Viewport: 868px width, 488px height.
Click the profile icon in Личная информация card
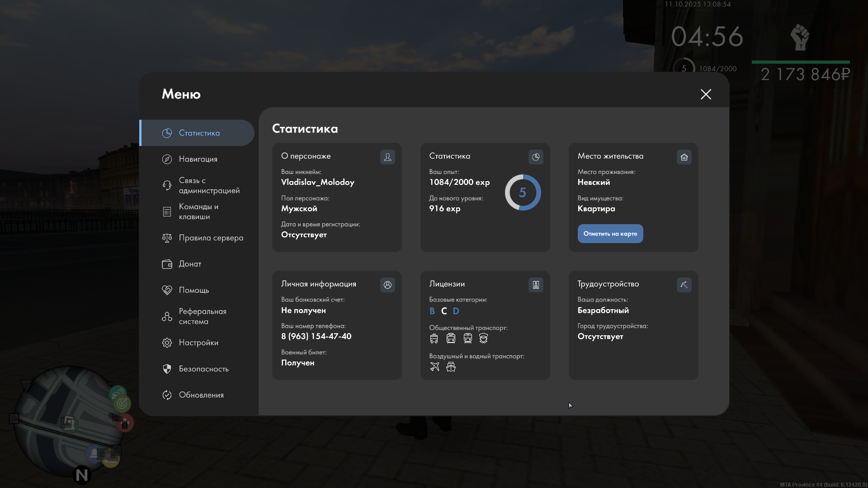(387, 285)
